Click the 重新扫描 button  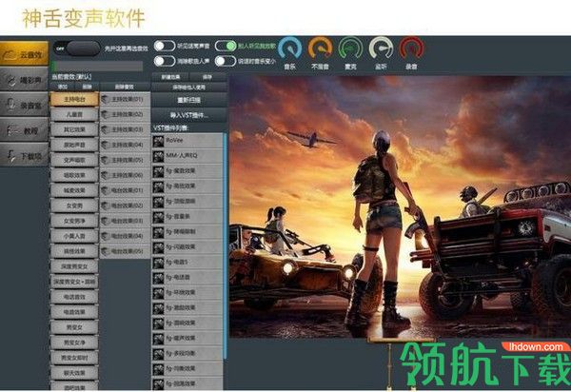click(x=189, y=100)
